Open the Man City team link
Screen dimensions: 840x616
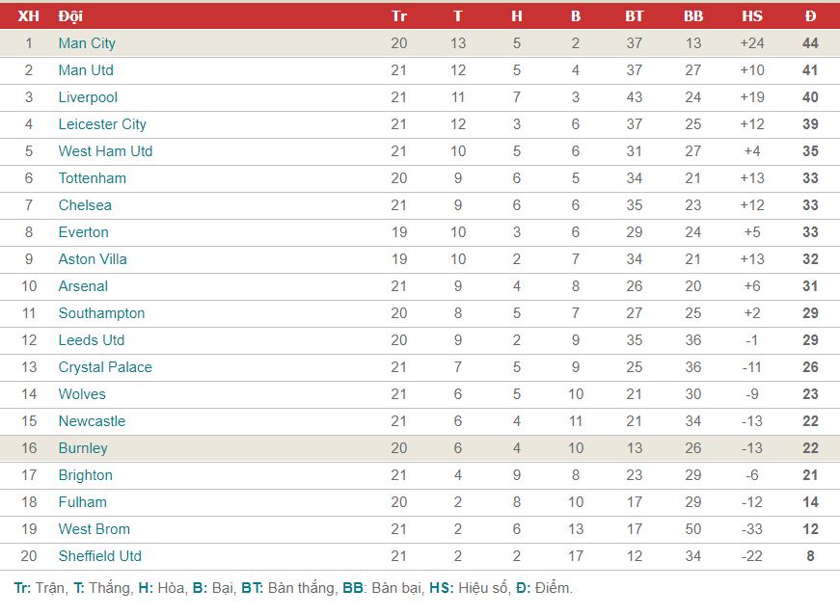(87, 43)
